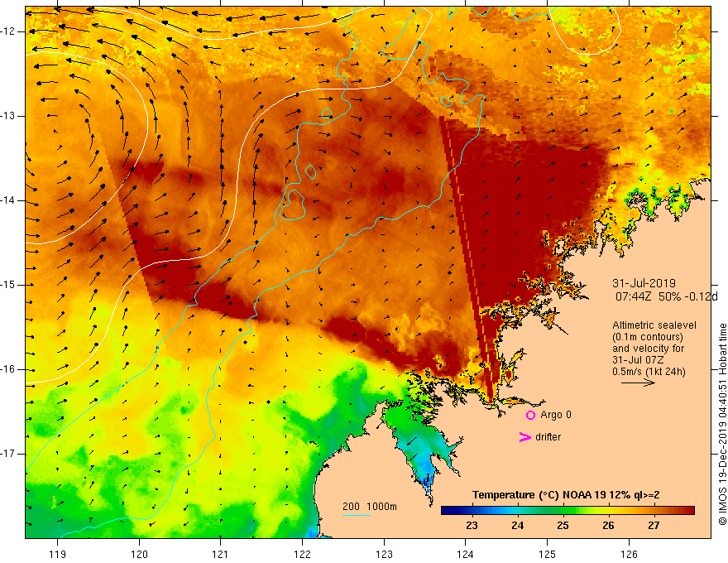Click the latitude axis label -15
Screen dimensions: 728x563
coord(8,285)
